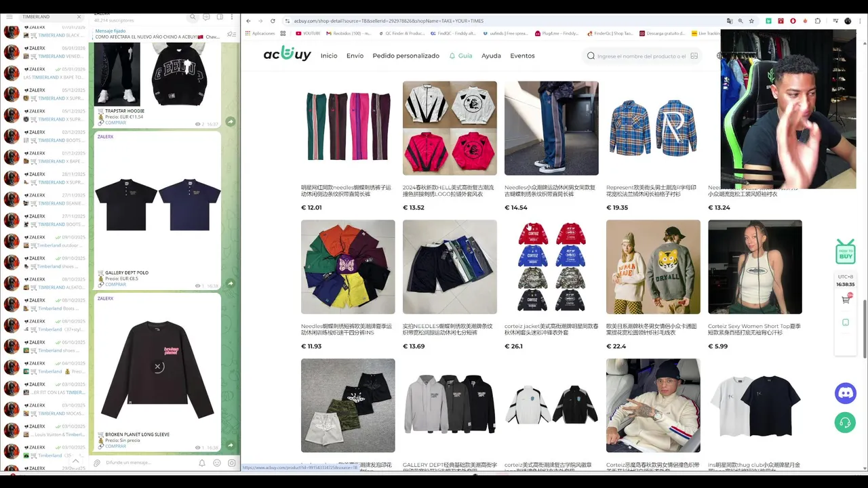Forward the Broken Planet Long Sleeve post

[231, 445]
